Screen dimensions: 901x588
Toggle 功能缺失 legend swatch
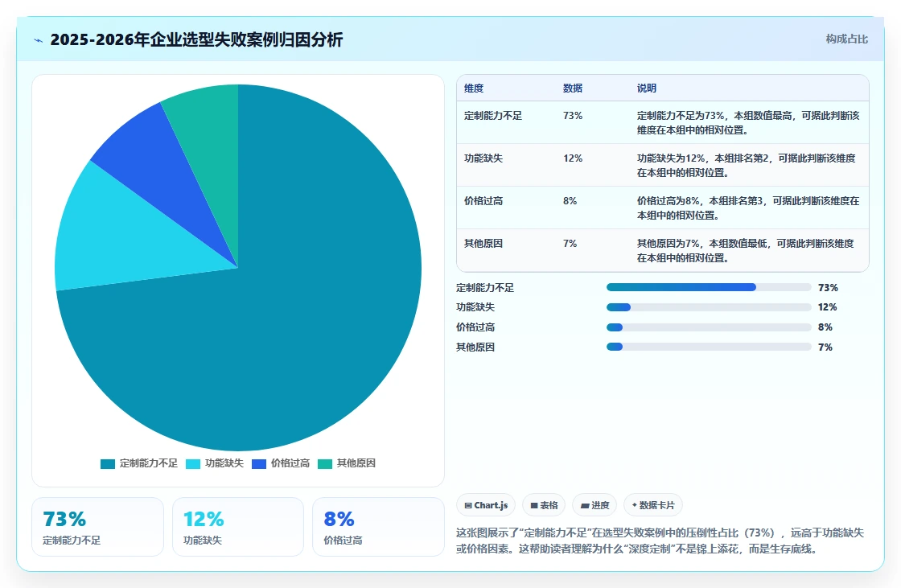[x=193, y=464]
